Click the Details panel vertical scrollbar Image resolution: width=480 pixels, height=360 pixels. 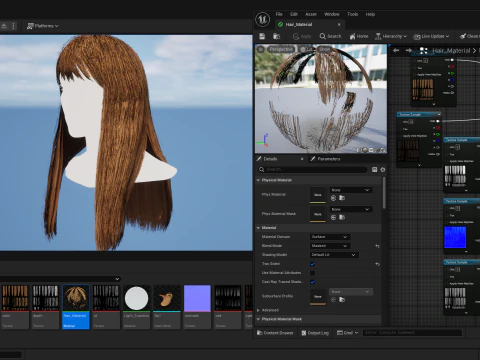point(384,193)
